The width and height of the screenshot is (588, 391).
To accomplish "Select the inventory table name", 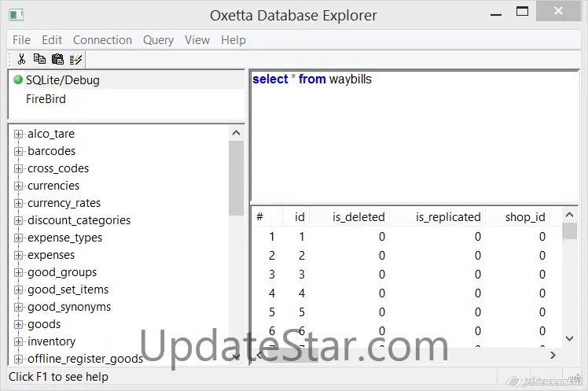I will tap(51, 341).
